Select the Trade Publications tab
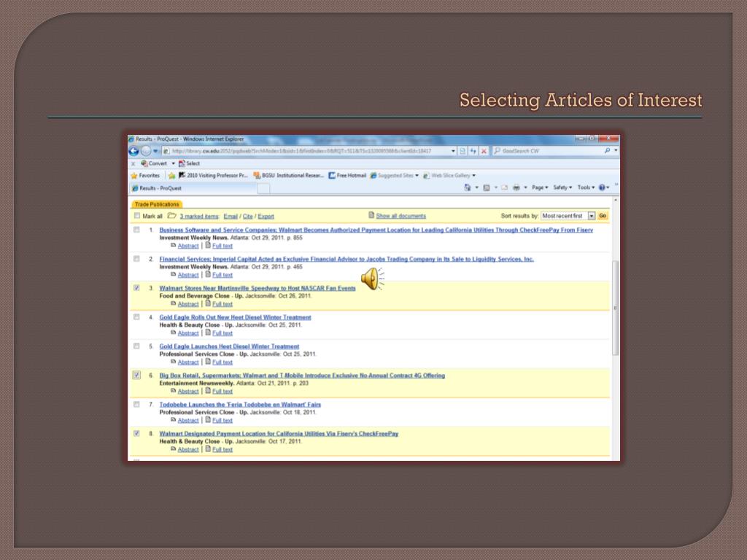The width and height of the screenshot is (747, 560). click(157, 204)
